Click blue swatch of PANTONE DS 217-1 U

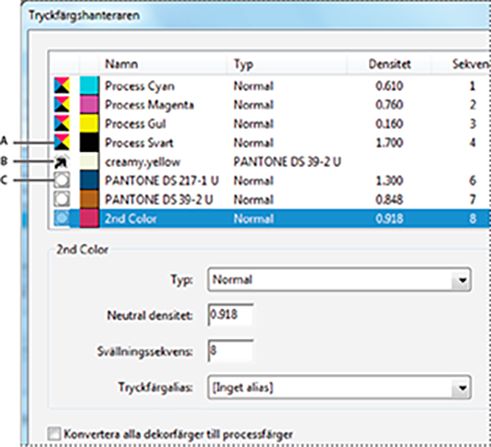click(89, 180)
